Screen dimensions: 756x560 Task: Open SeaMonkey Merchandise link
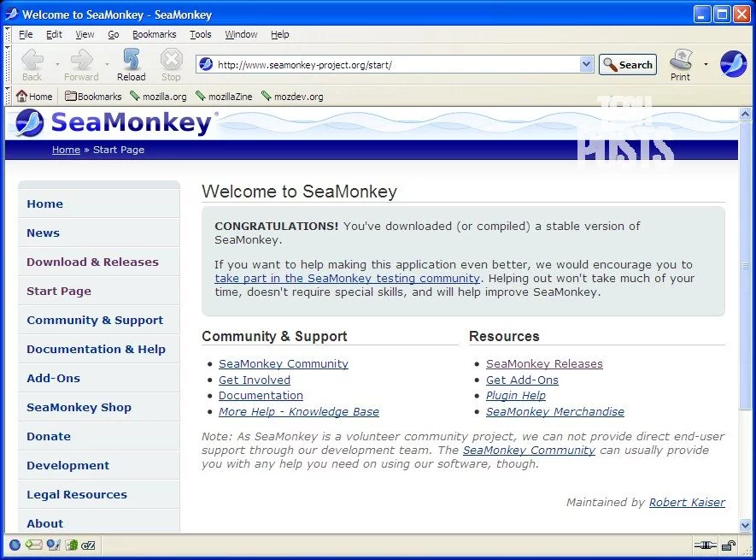click(x=555, y=412)
